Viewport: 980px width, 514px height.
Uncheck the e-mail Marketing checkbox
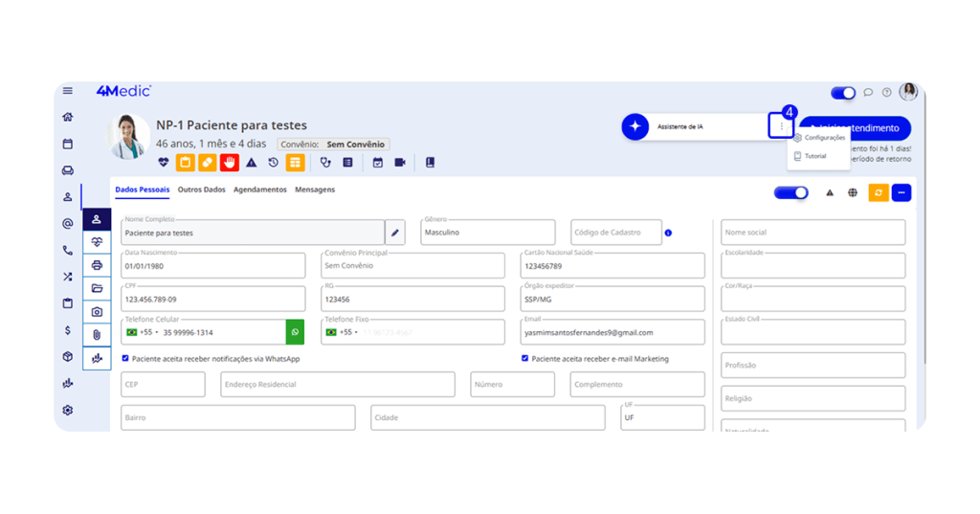coord(525,359)
